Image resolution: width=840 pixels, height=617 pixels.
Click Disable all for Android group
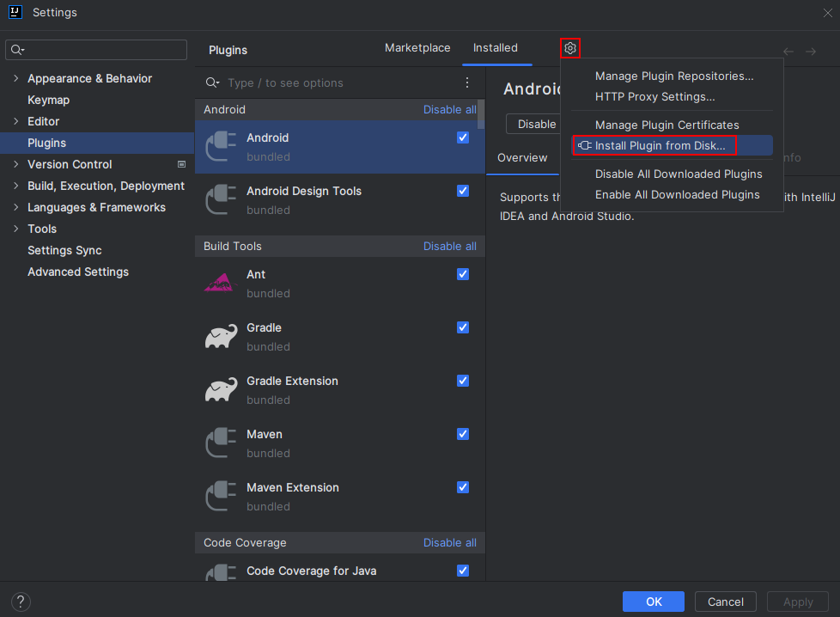pos(449,110)
